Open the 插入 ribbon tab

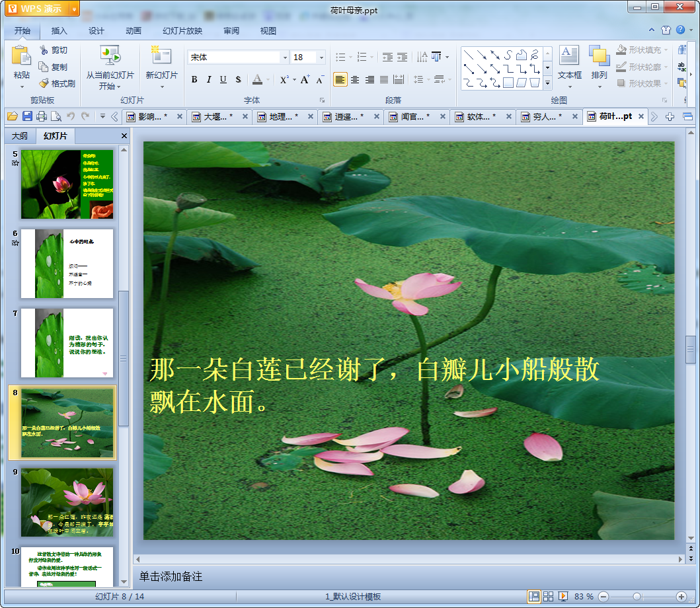59,31
